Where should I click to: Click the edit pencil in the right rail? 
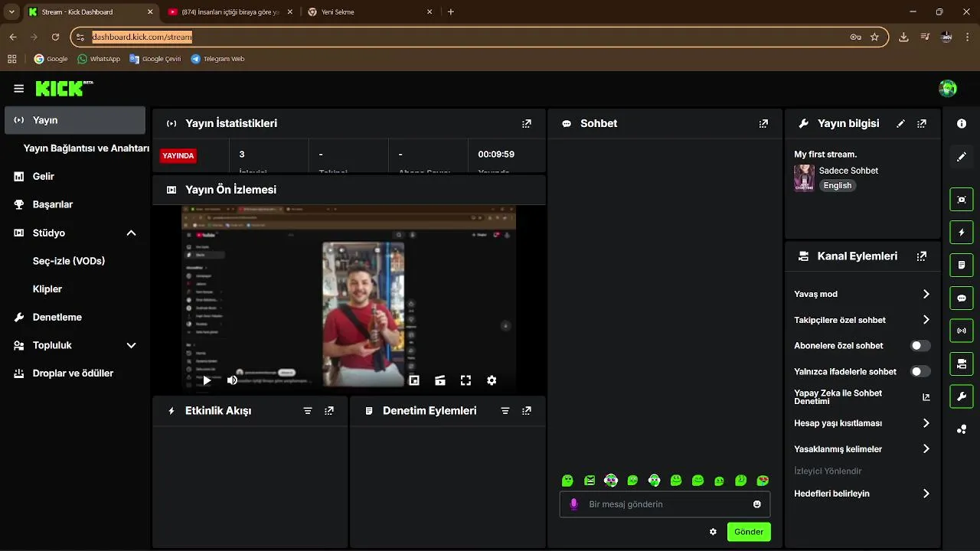962,157
